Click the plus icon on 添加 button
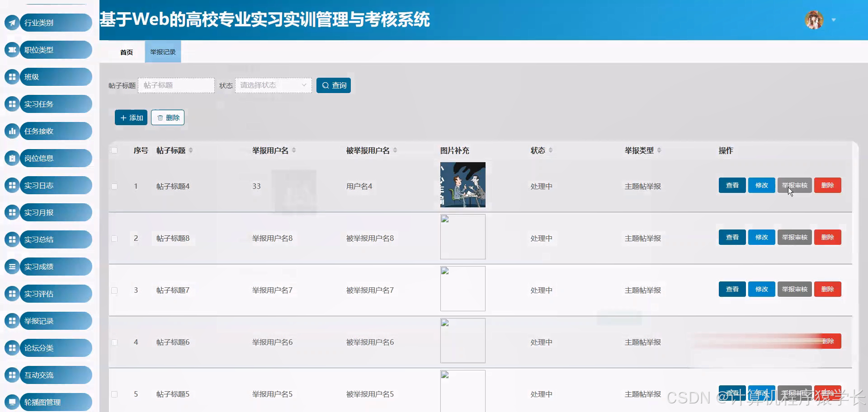 pos(123,117)
